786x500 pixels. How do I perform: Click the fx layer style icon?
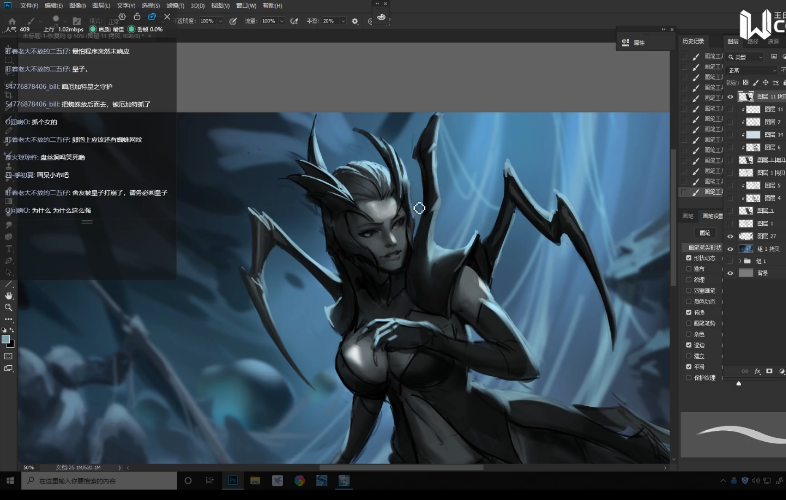757,371
